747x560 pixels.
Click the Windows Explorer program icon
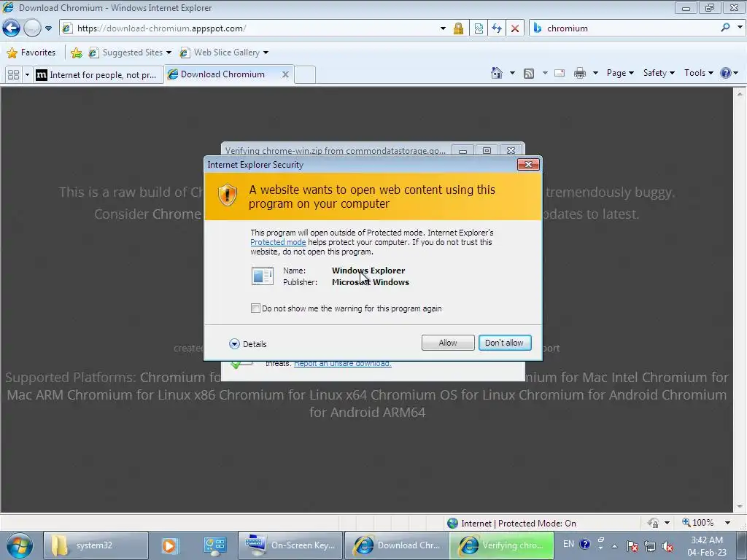tap(263, 276)
